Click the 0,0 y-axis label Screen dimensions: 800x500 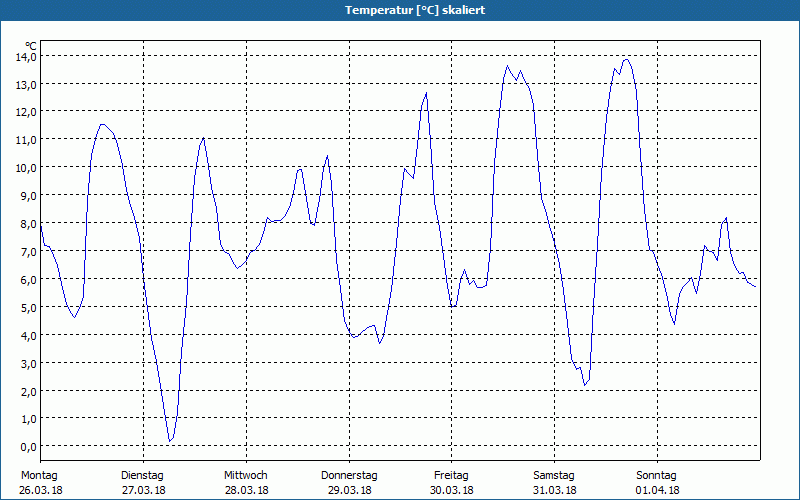(x=28, y=447)
